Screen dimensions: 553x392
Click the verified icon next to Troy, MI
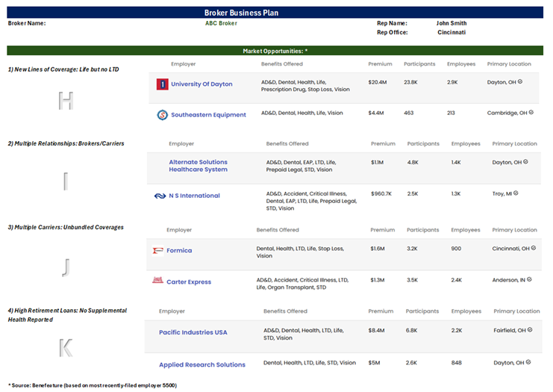pyautogui.click(x=516, y=193)
